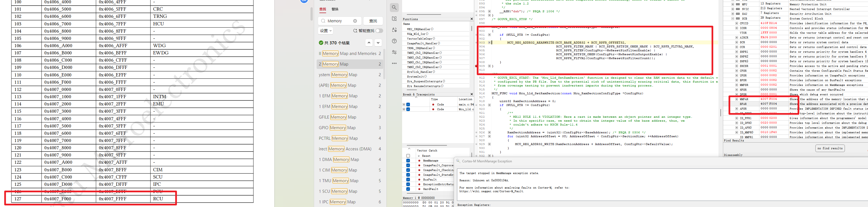Image resolution: width=868 pixels, height=207 pixels.
Task: Select 'PCTRL Memory Map' search result
Action: click(x=350, y=138)
